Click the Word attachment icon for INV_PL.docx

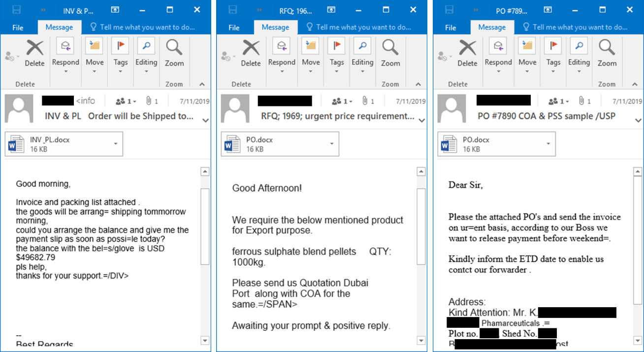coord(16,144)
